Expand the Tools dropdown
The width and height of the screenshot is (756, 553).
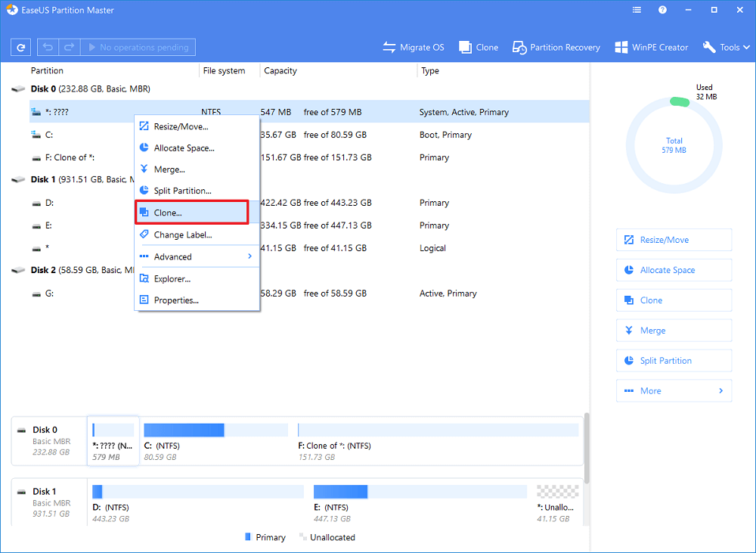(x=727, y=47)
